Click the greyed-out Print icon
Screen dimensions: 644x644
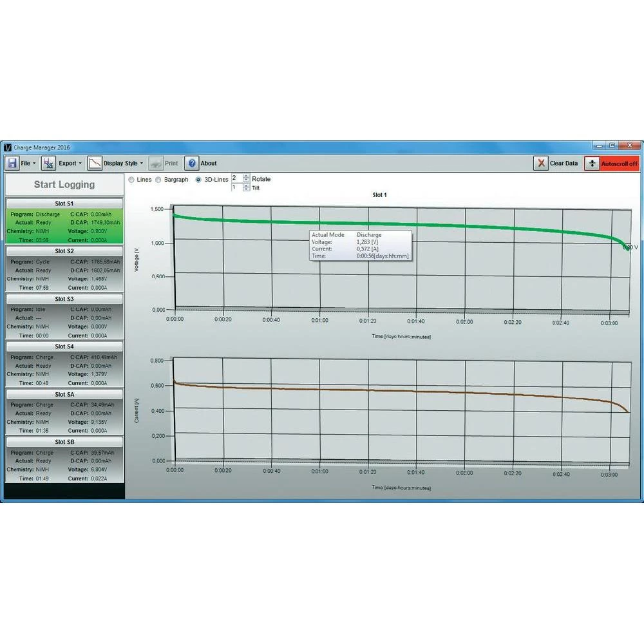point(156,164)
